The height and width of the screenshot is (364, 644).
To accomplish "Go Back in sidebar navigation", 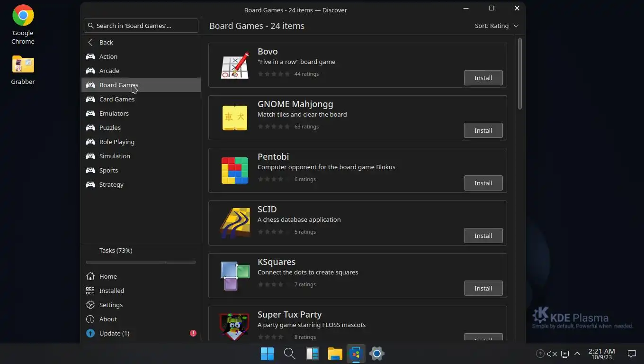I will pos(141,42).
